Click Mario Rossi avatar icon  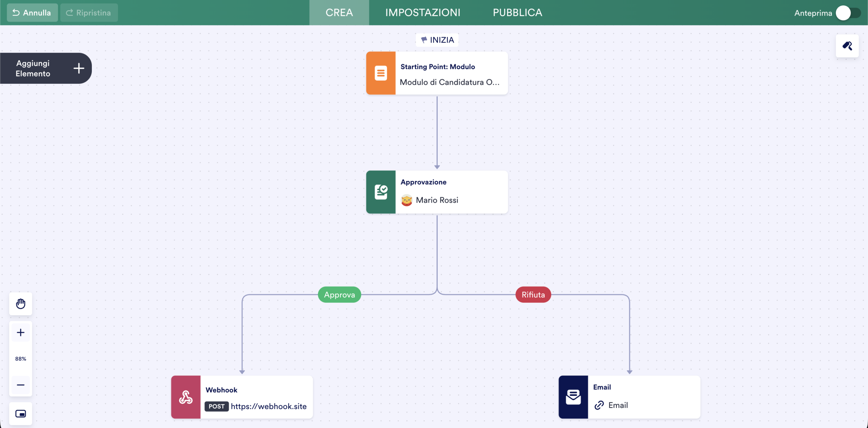(407, 200)
